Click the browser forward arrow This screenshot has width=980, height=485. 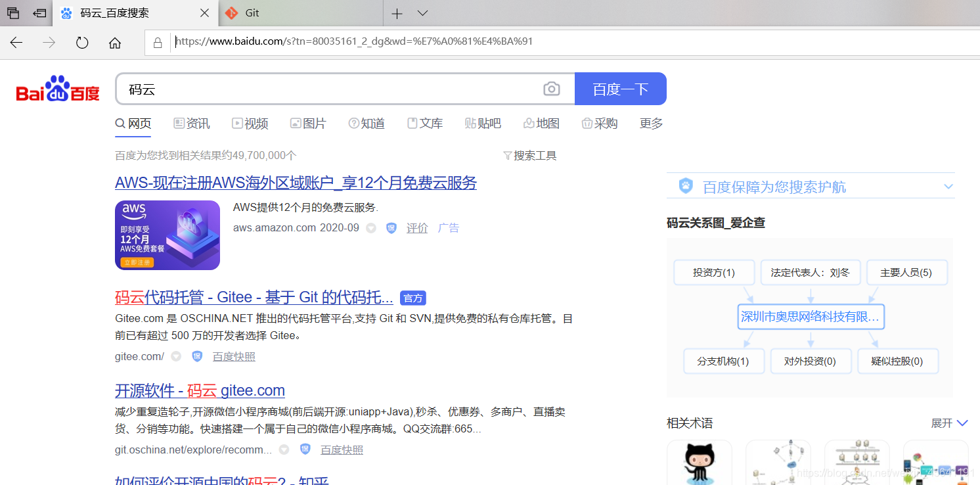point(49,43)
